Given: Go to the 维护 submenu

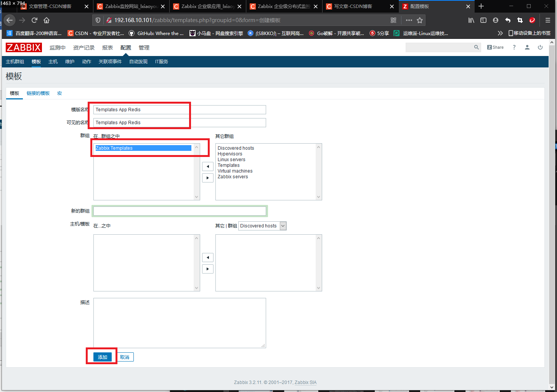Looking at the screenshot, I should tap(70, 62).
